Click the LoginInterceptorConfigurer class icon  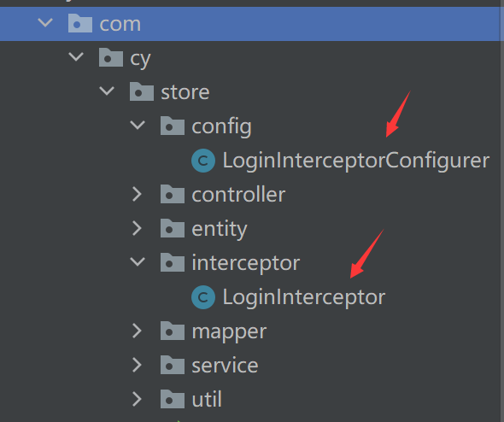(203, 161)
